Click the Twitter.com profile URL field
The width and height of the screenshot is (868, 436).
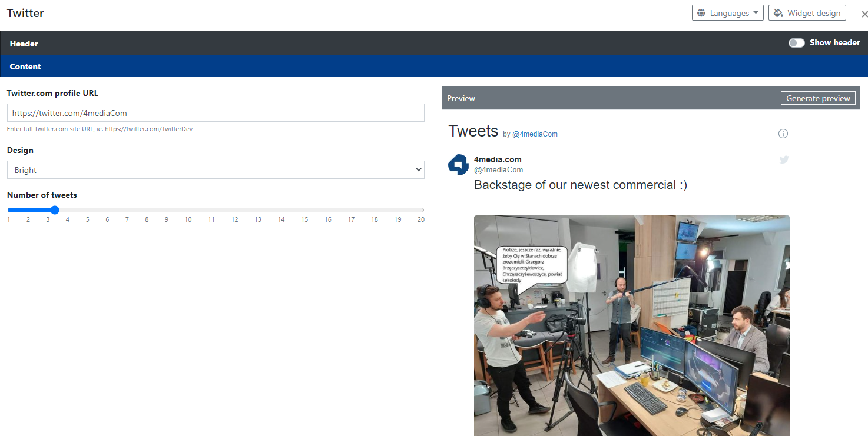tap(216, 113)
